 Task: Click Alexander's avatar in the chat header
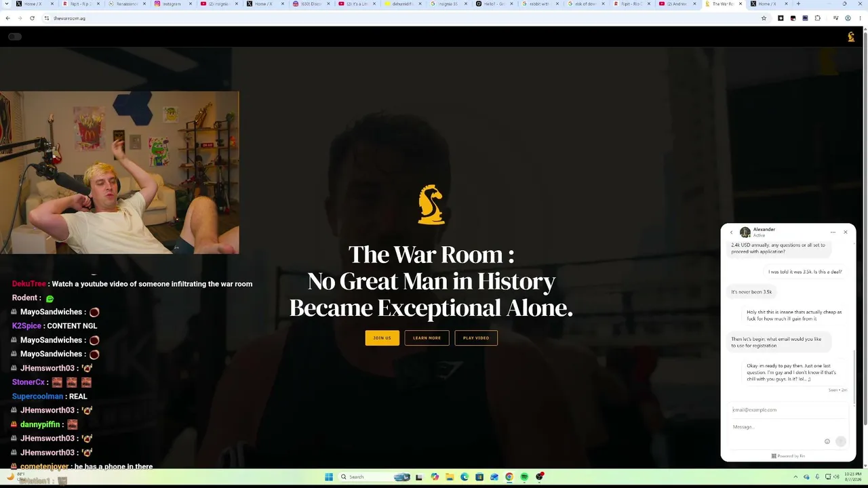coord(745,232)
